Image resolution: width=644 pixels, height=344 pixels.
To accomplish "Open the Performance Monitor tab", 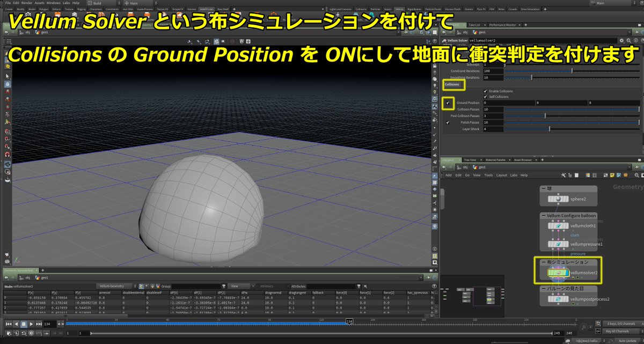I will [503, 25].
